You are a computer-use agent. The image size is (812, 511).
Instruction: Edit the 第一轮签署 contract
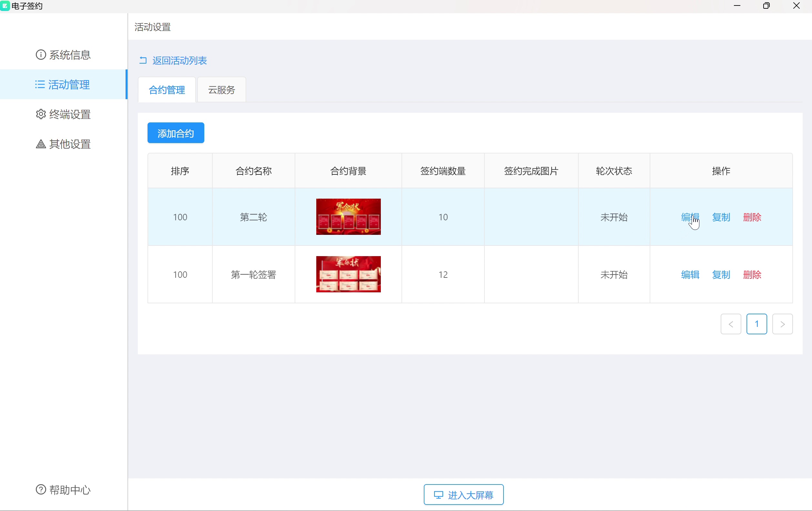pyautogui.click(x=690, y=275)
